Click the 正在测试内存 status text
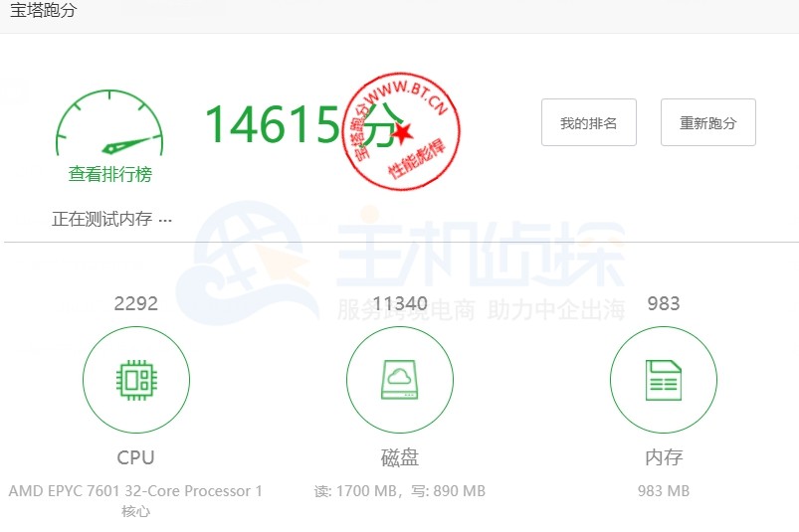The height and width of the screenshot is (532, 799). (x=111, y=219)
